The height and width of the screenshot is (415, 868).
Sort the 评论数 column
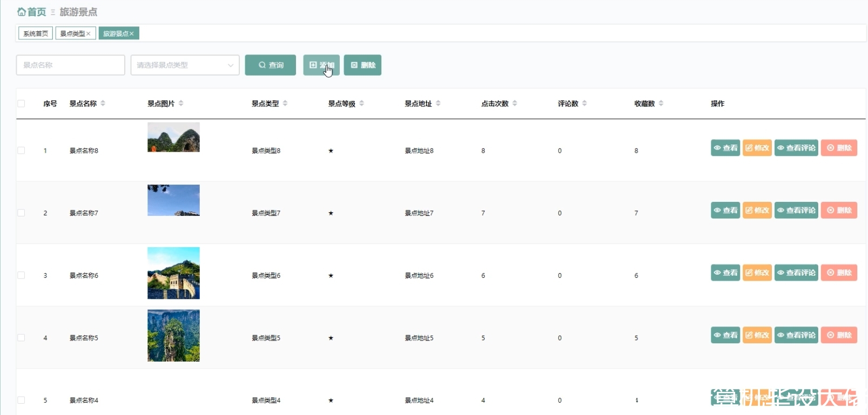[584, 103]
